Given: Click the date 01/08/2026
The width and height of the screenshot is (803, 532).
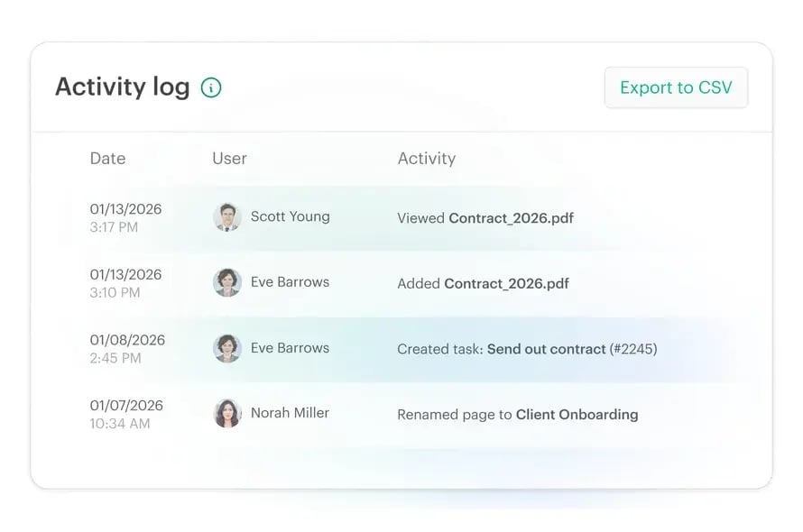Looking at the screenshot, I should [x=127, y=340].
